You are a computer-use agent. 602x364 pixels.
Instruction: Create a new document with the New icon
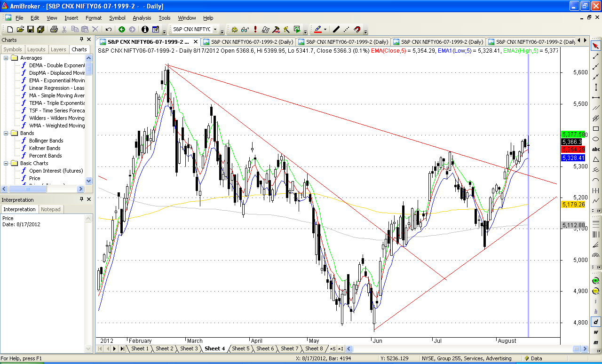10,29
